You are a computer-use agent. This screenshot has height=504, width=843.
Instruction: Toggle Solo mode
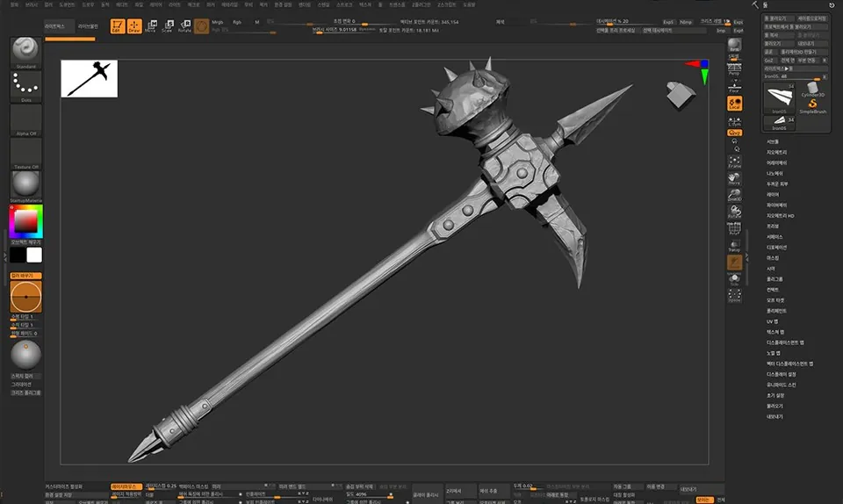[x=734, y=279]
